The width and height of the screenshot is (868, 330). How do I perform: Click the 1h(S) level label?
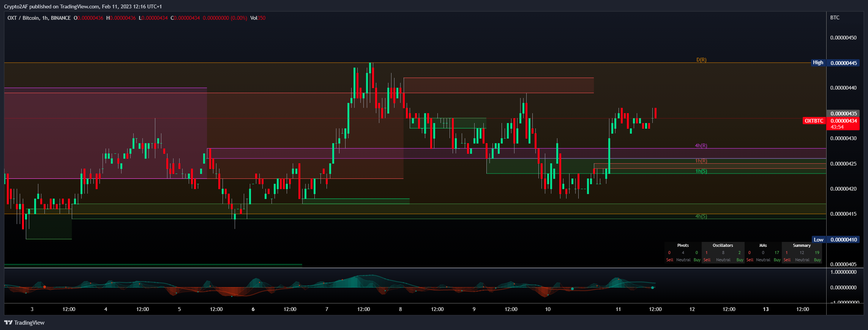(701, 171)
